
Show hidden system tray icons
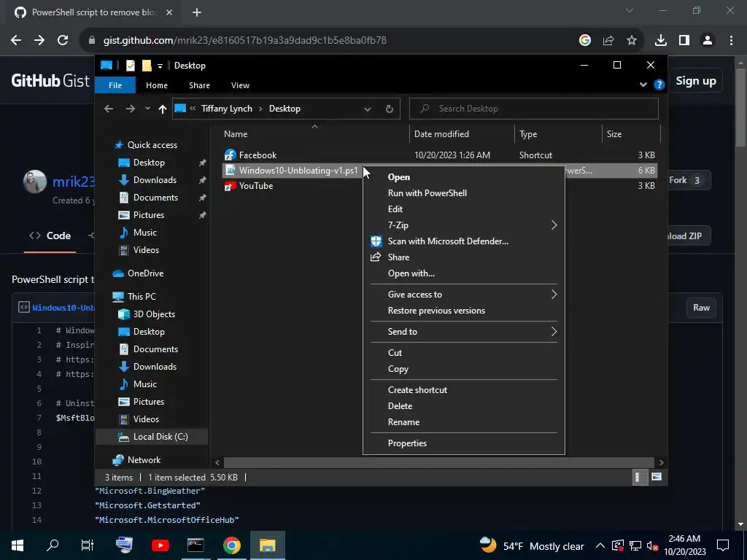coord(600,545)
